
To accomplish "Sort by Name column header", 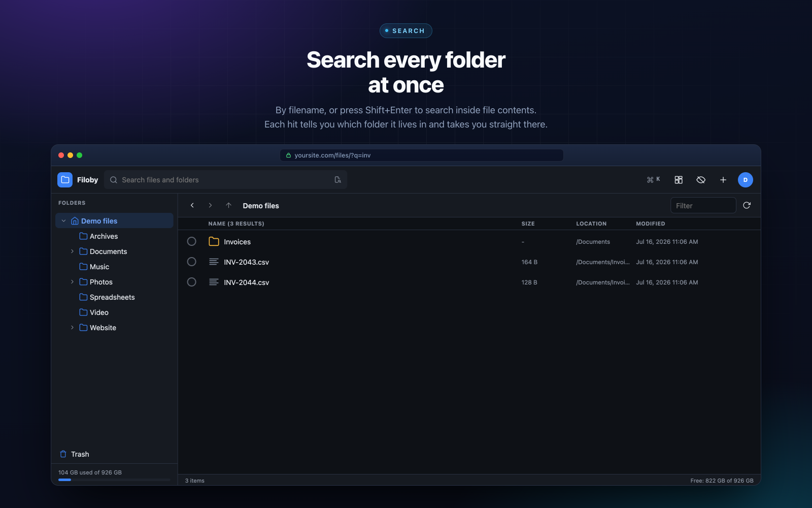I will (236, 224).
